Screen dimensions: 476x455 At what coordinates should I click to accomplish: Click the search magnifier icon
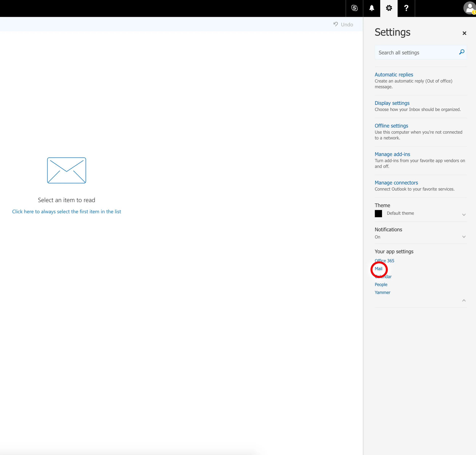[x=462, y=52]
